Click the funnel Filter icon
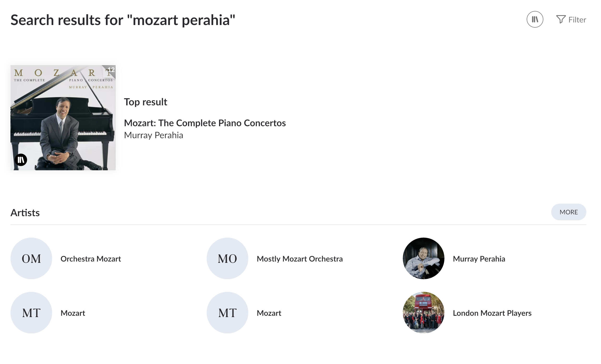601x364 pixels. coord(561,19)
